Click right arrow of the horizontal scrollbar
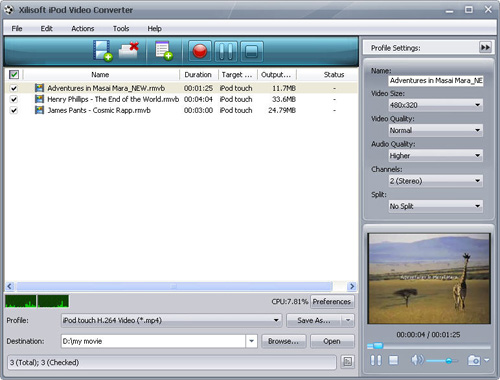 (x=352, y=286)
